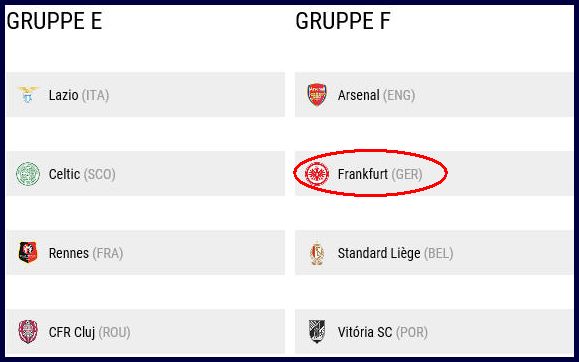Click the (ROU) country code label

(x=114, y=332)
